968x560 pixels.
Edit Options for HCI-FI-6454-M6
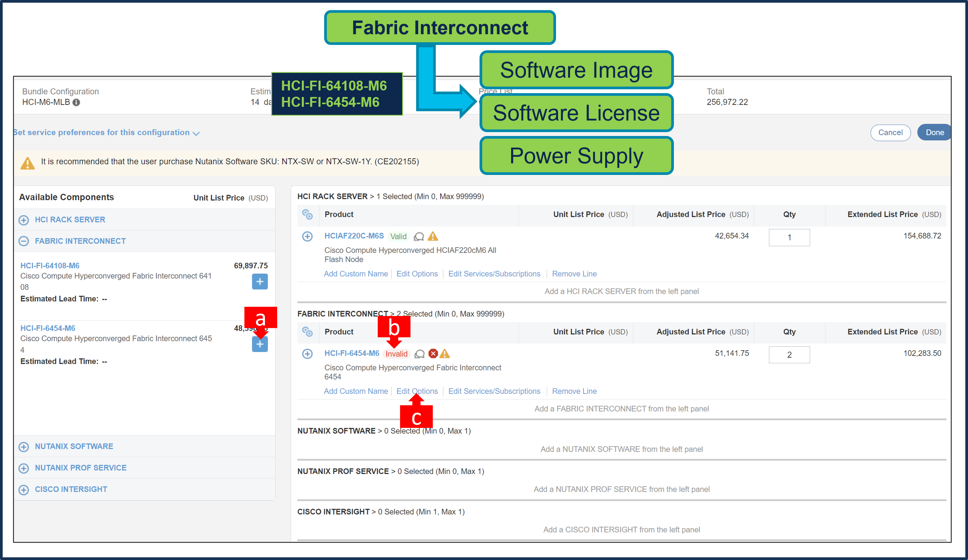click(x=417, y=391)
